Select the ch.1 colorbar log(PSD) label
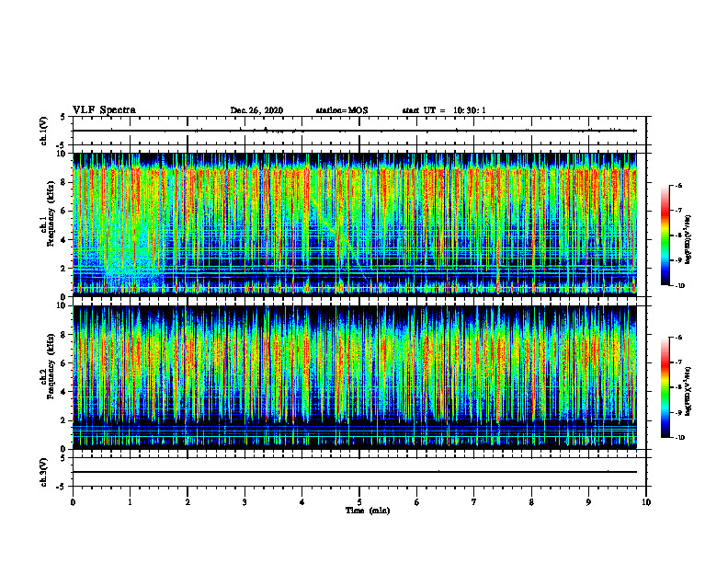The width and height of the screenshot is (728, 563). point(688,240)
